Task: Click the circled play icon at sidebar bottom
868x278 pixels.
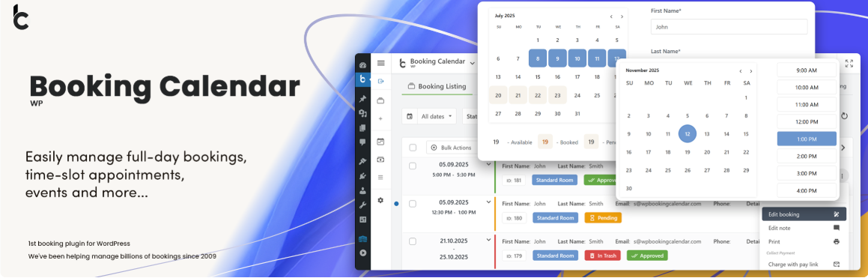Action: tap(362, 253)
